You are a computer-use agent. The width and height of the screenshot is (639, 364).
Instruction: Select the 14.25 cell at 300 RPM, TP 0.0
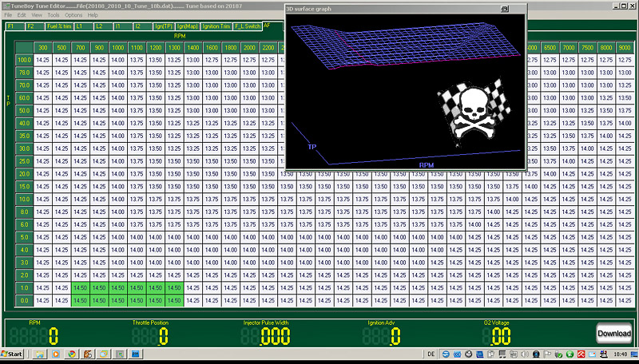pyautogui.click(x=43, y=300)
